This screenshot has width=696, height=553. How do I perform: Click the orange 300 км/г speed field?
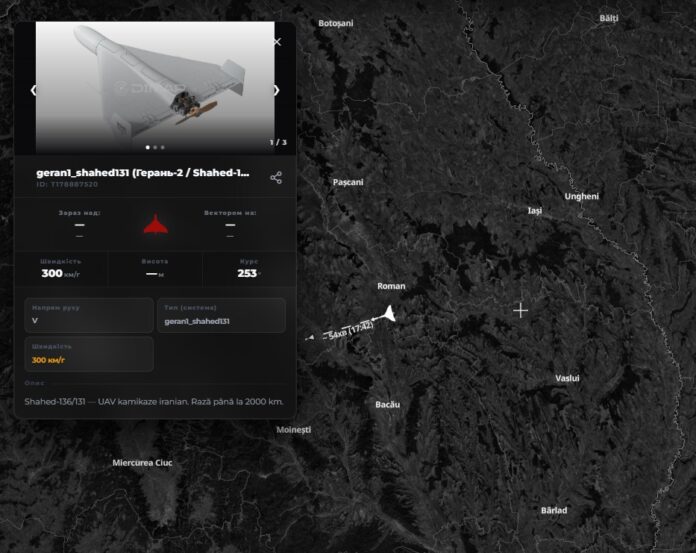(x=89, y=354)
